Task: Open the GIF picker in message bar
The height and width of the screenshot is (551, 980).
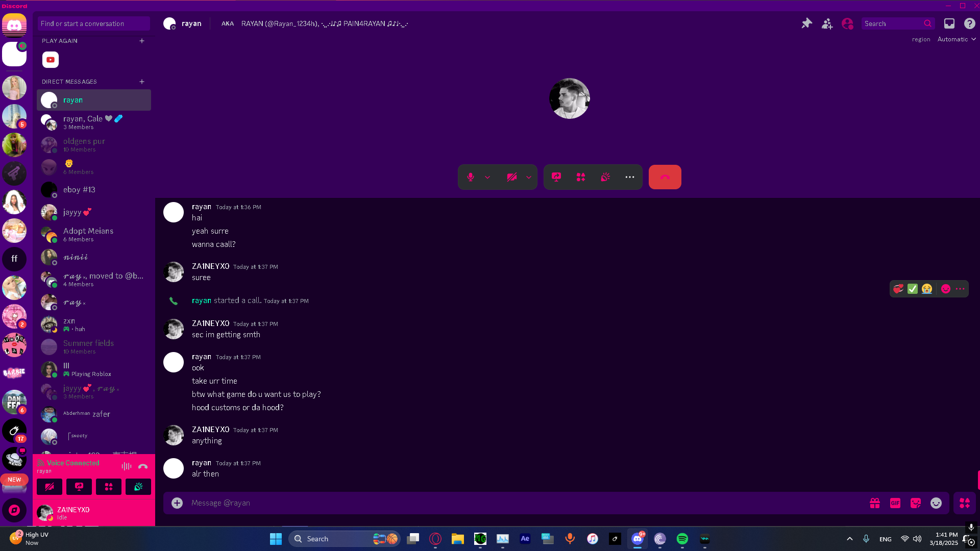Action: [895, 503]
